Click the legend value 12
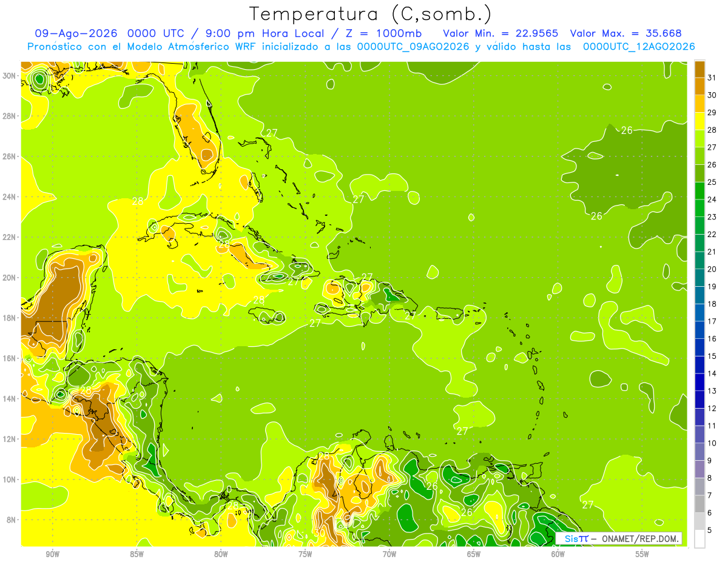The image size is (728, 562). (712, 408)
